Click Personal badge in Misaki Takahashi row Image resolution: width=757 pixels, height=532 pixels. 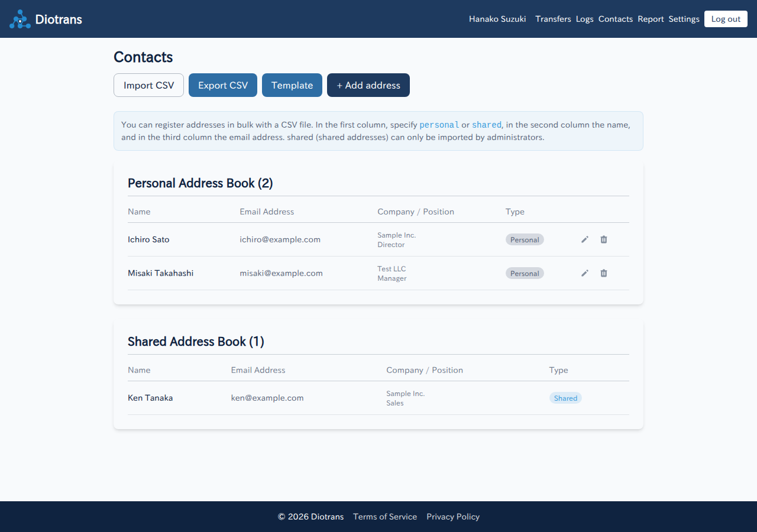(525, 273)
